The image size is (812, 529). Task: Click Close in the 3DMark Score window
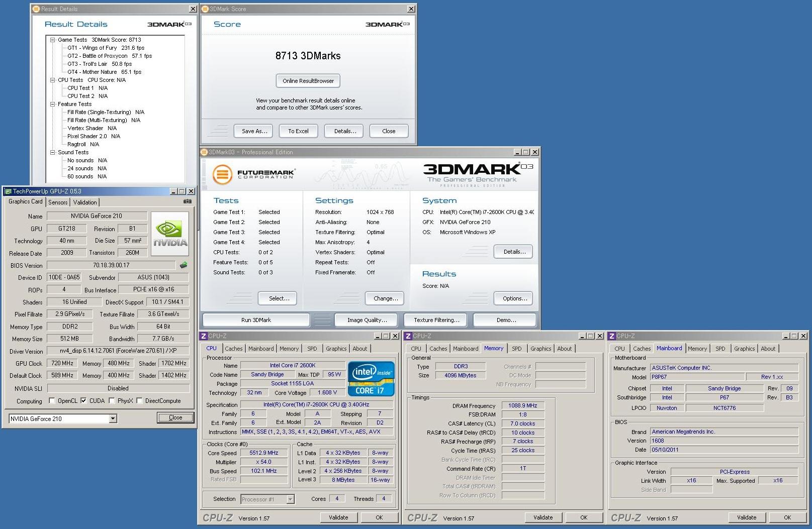point(389,131)
